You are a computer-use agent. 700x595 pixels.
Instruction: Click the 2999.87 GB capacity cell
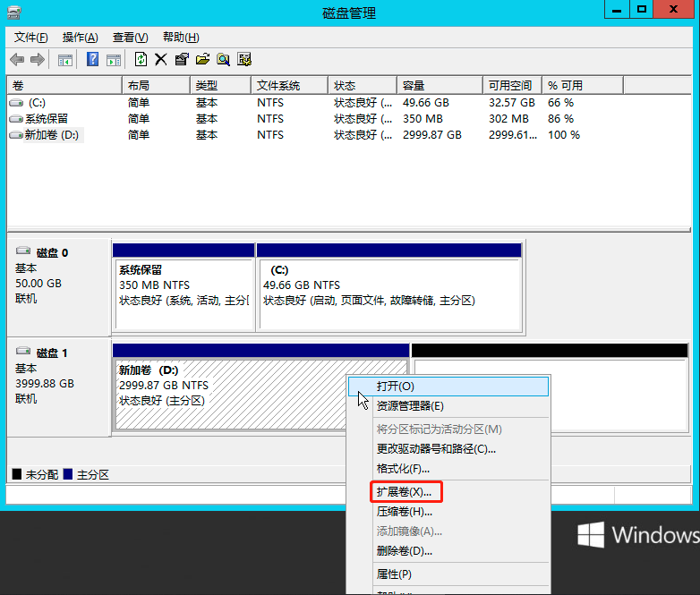431,135
